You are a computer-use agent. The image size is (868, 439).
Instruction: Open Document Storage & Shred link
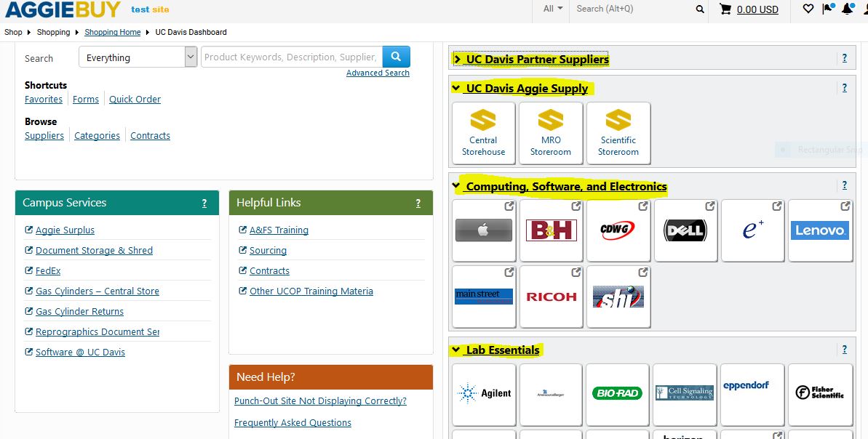94,251
